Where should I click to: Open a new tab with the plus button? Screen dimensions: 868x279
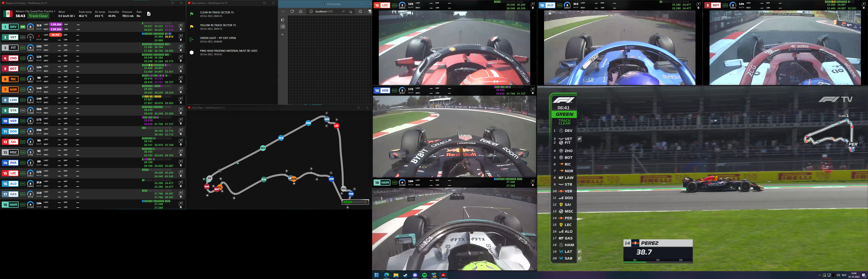pos(283,35)
